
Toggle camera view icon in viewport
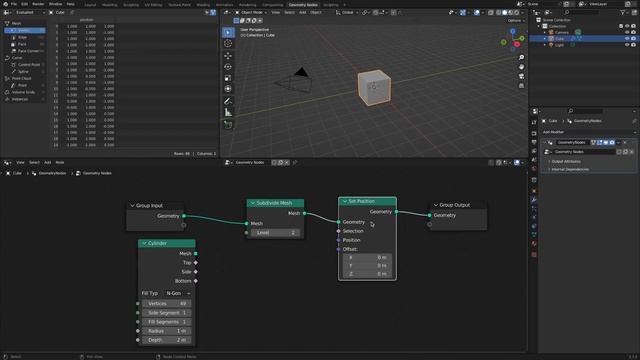(521, 76)
